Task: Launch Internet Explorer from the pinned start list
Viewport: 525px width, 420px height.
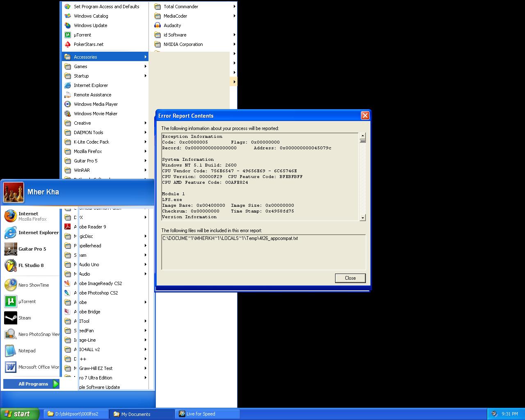Action: [x=11, y=233]
